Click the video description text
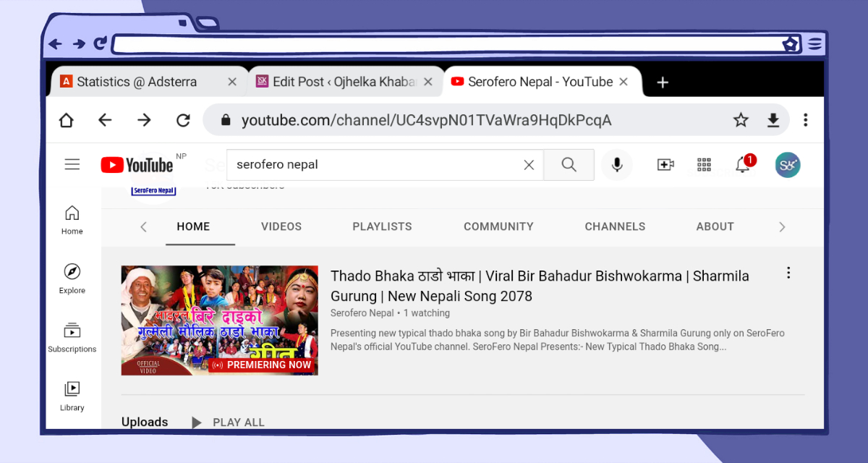This screenshot has height=463, width=868. pyautogui.click(x=558, y=340)
